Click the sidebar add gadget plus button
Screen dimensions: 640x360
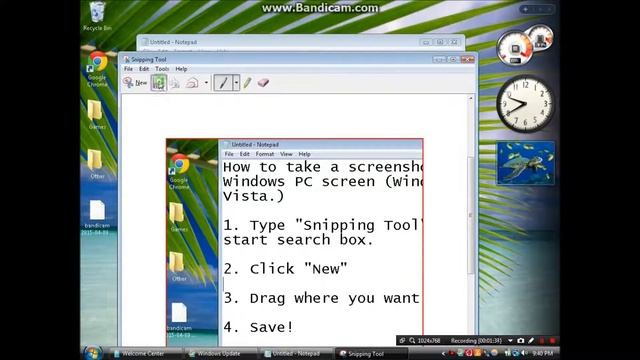click(x=525, y=9)
